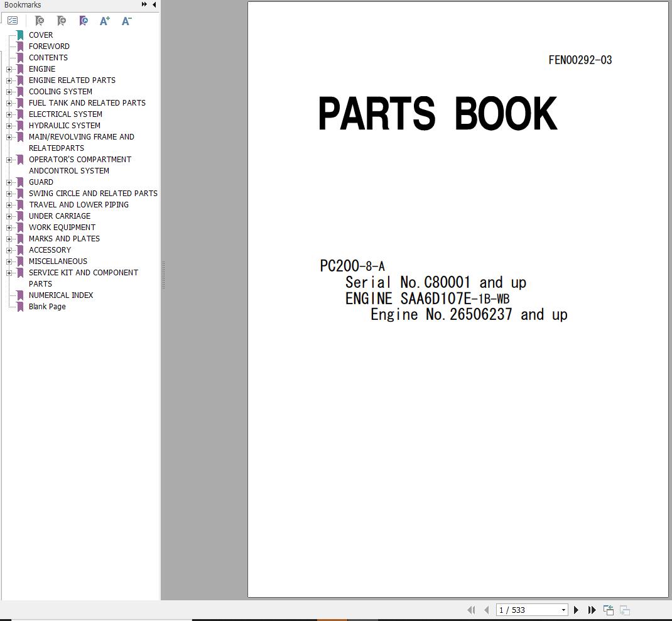This screenshot has width=672, height=621.
Task: Expand SERVICE KIT AND COMPONENT PARTS node
Action: pyautogui.click(x=9, y=273)
